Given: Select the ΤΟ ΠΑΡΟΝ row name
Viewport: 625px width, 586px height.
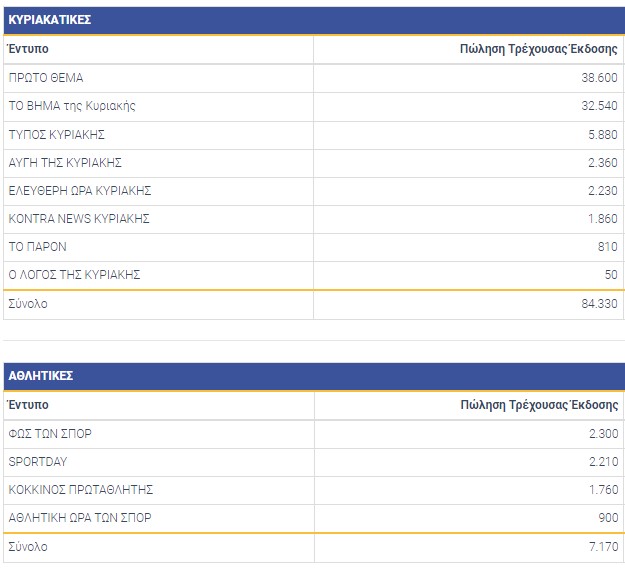Looking at the screenshot, I should (x=38, y=246).
